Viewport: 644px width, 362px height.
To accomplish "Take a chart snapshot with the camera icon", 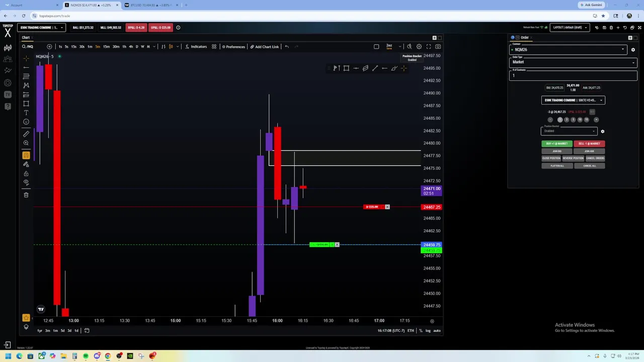I will pos(438,47).
